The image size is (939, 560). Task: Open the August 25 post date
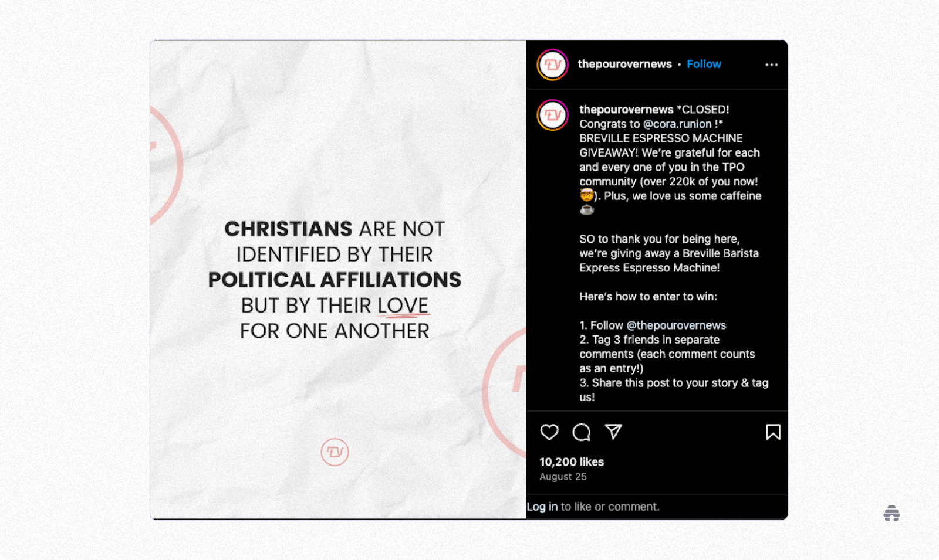click(x=563, y=477)
